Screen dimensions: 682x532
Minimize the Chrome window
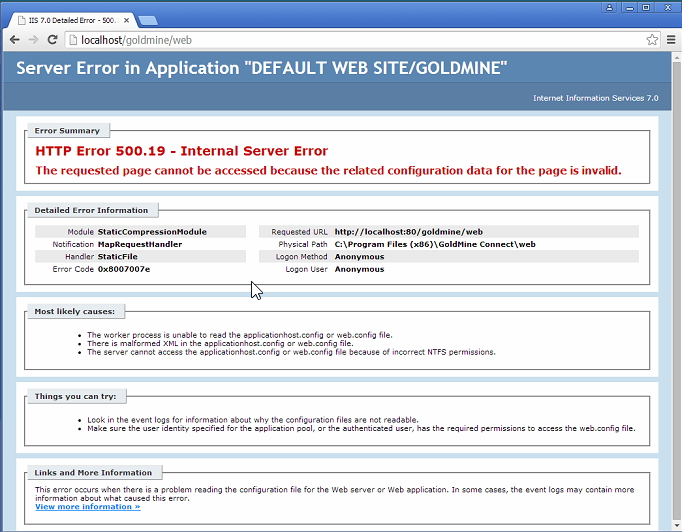[628, 7]
